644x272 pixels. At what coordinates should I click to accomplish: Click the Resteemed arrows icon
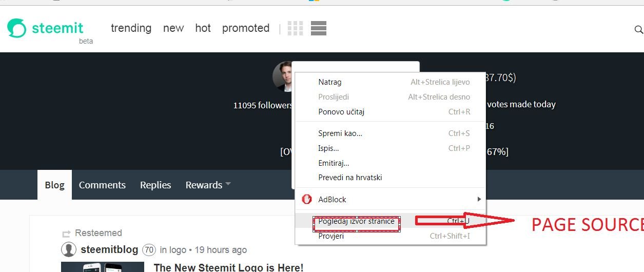66,234
